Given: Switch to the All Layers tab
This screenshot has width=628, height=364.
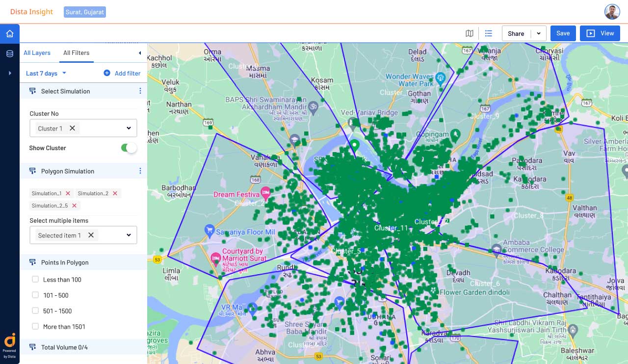Looking at the screenshot, I should (x=37, y=53).
